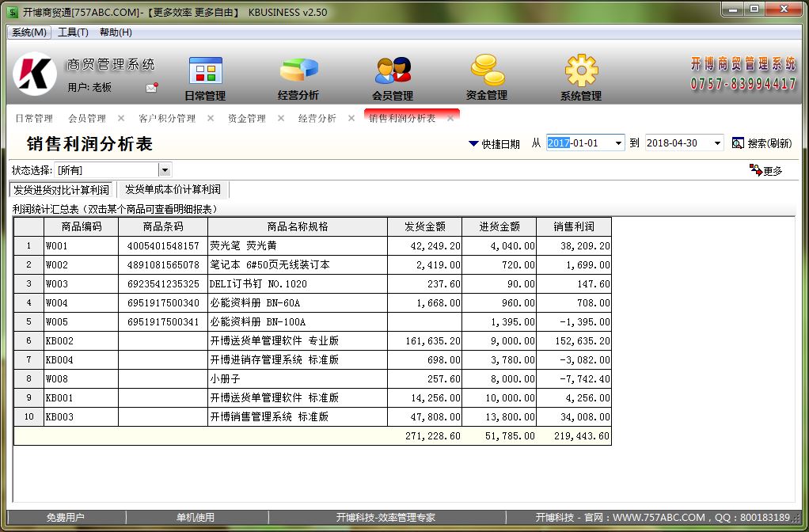Click the 更多 button
This screenshot has width=809, height=532.
[766, 170]
